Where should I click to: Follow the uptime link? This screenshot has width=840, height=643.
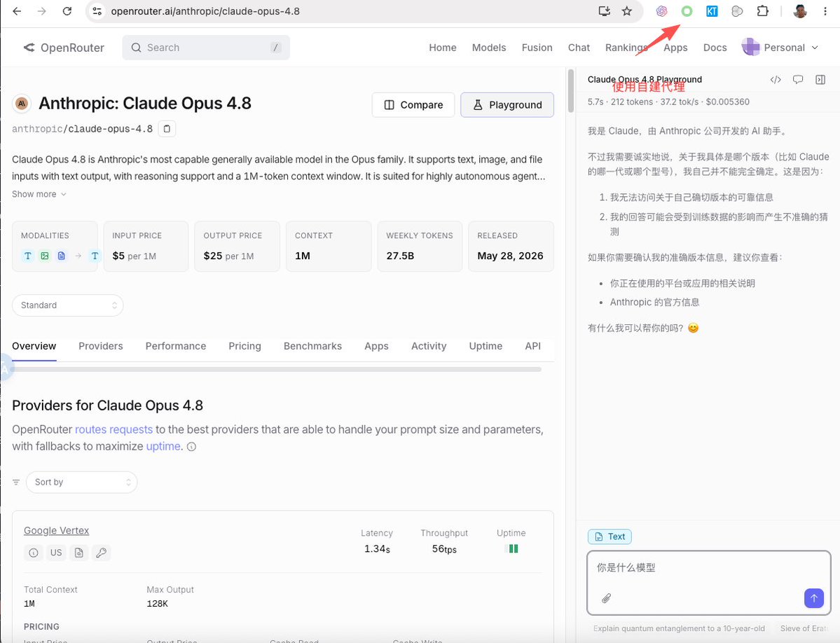point(163,446)
